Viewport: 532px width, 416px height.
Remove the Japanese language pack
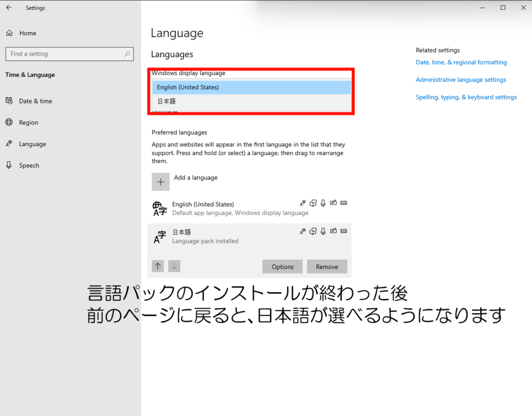pos(327,267)
